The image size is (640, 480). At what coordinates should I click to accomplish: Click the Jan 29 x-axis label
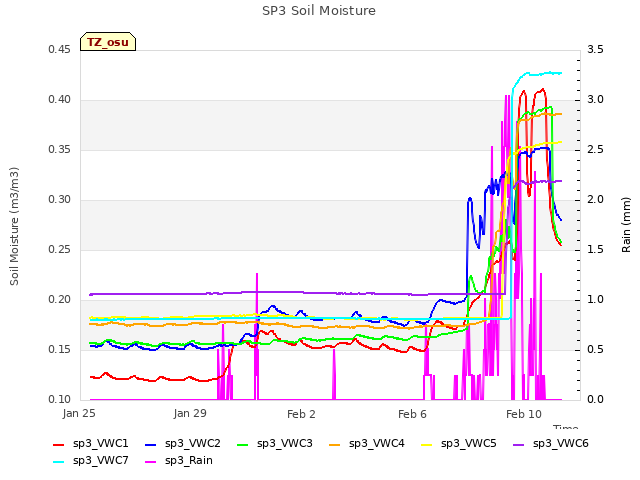[x=190, y=414]
